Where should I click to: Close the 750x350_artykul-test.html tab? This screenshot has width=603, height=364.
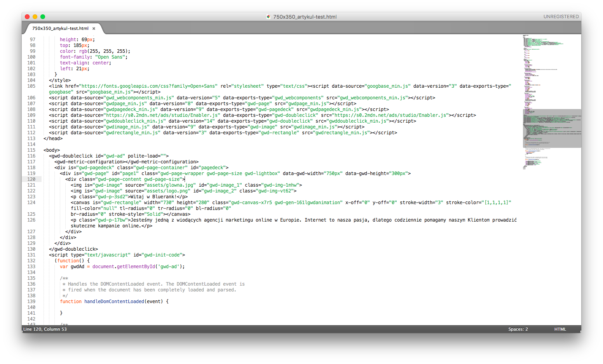coord(94,28)
